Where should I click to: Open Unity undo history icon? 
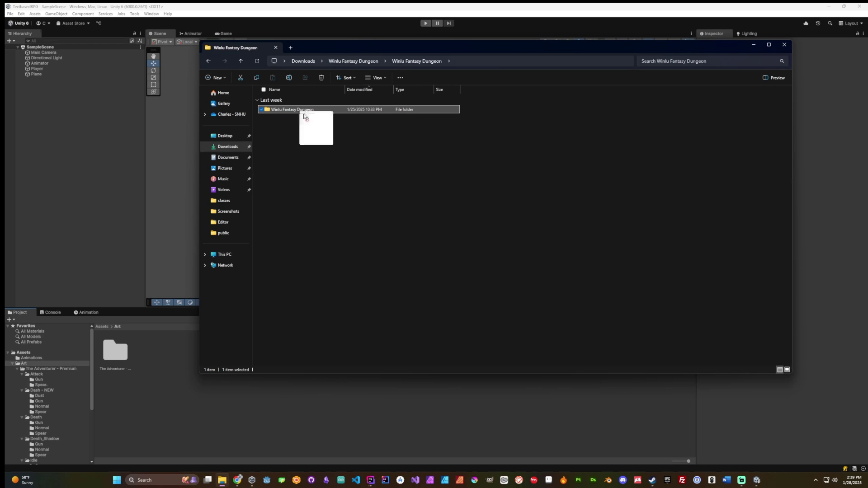tap(818, 23)
